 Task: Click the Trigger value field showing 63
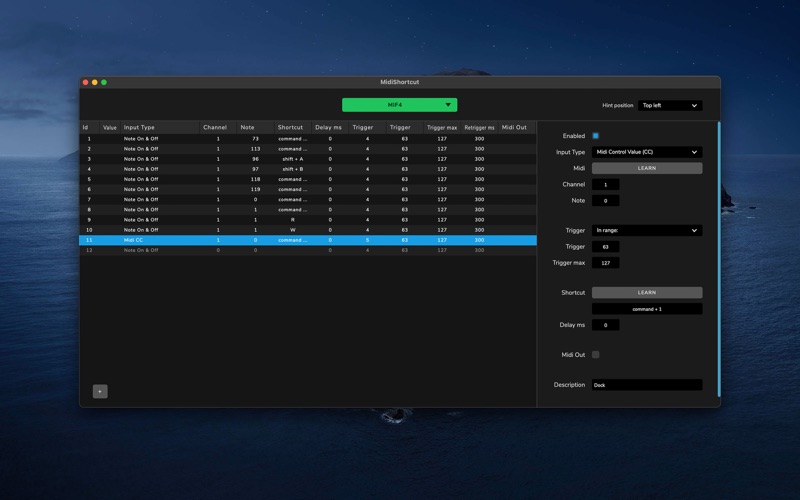(606, 246)
